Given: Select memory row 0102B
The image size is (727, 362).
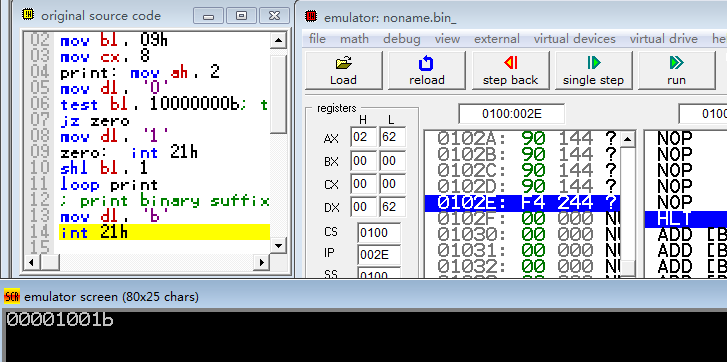Looking at the screenshot, I should click(x=523, y=154).
